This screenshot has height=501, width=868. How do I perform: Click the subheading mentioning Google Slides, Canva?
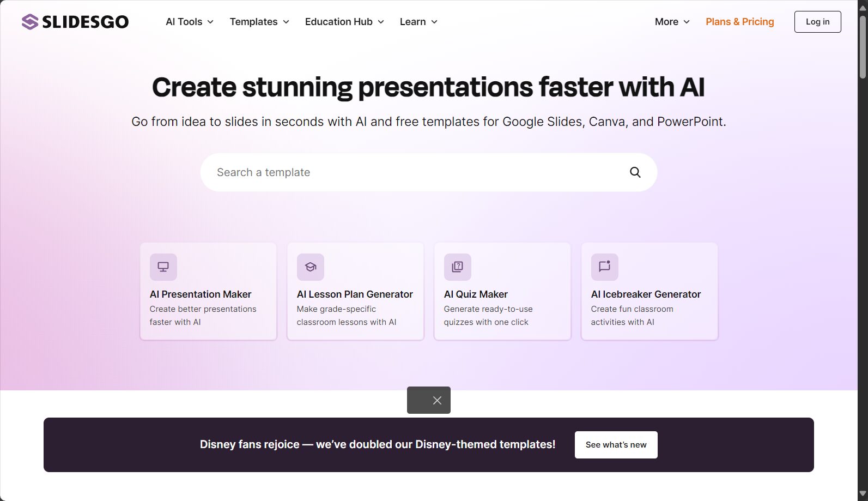point(428,122)
